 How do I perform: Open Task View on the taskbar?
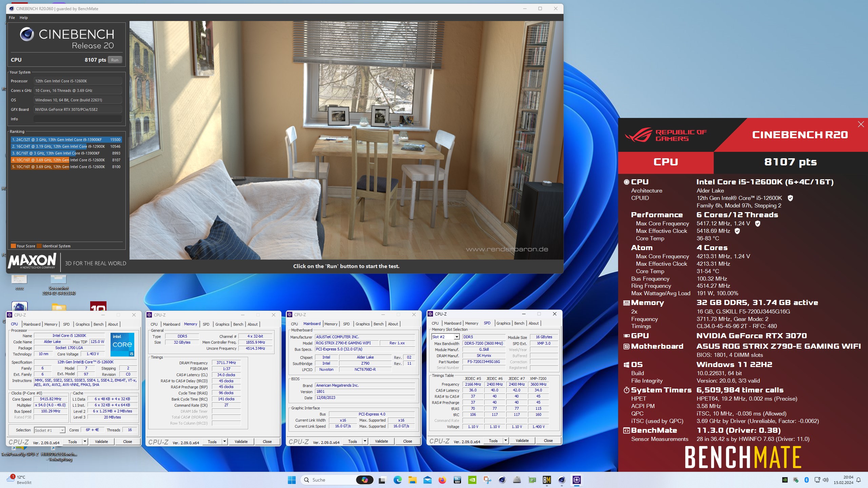click(x=382, y=480)
